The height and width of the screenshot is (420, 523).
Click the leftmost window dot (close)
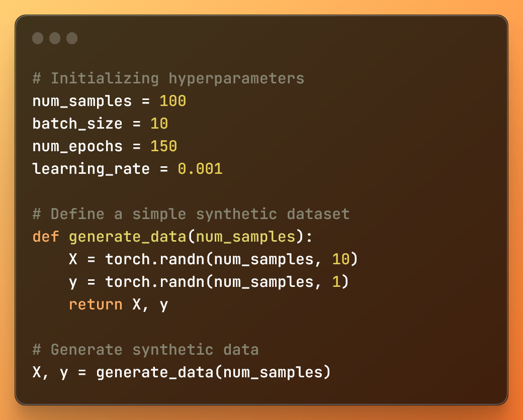click(38, 38)
